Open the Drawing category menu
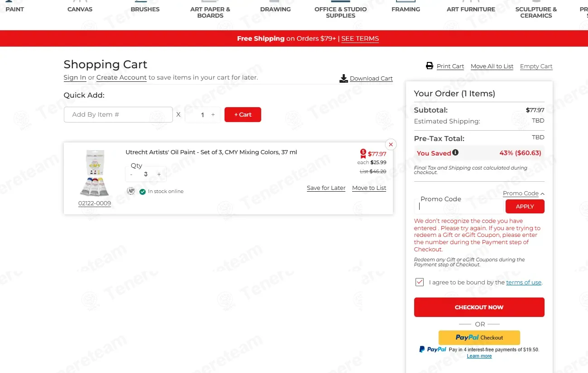The width and height of the screenshot is (588, 373). tap(276, 9)
